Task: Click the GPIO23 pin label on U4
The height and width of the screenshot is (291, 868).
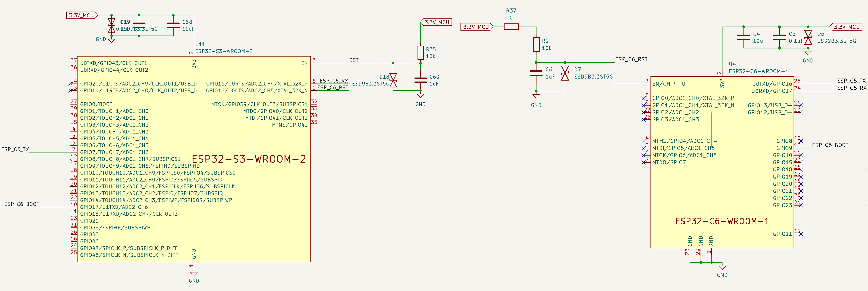Action: point(782,205)
